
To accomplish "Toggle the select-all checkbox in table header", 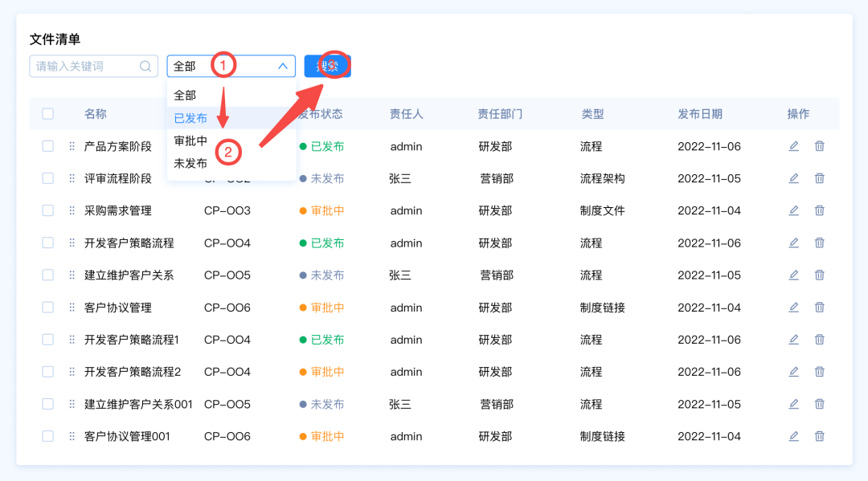I will click(x=48, y=114).
